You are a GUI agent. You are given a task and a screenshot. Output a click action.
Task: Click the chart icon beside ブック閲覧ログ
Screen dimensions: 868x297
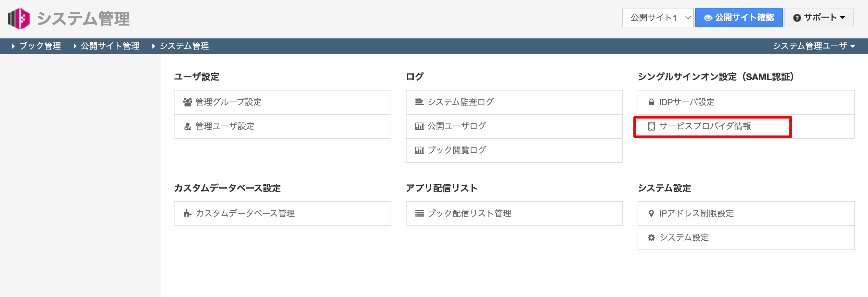pyautogui.click(x=419, y=150)
